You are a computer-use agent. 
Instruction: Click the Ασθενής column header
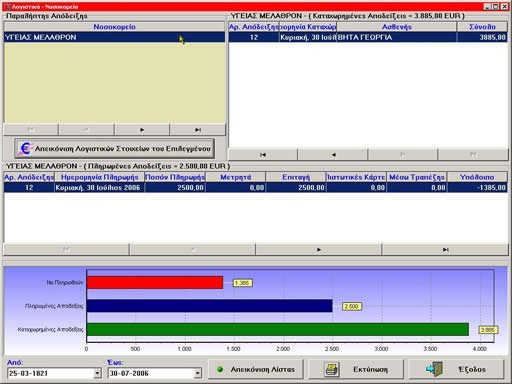[x=397, y=27]
